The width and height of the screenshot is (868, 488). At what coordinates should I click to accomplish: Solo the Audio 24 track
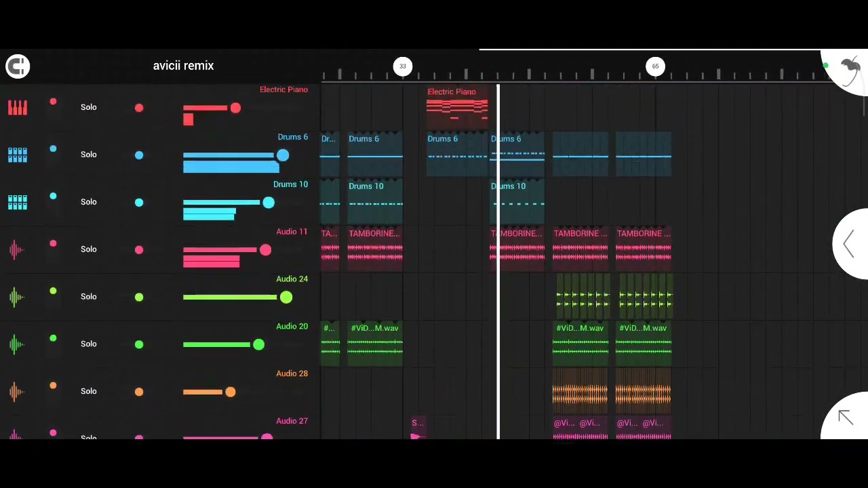(x=89, y=297)
